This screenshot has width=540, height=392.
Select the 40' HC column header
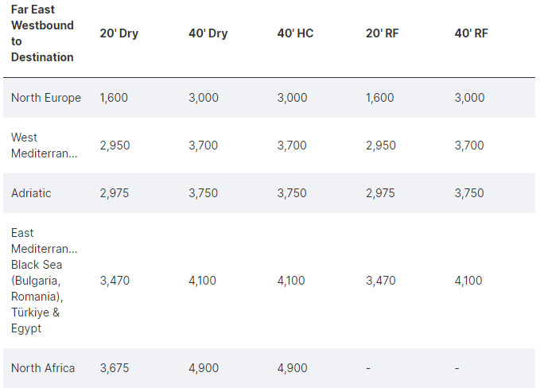[295, 33]
